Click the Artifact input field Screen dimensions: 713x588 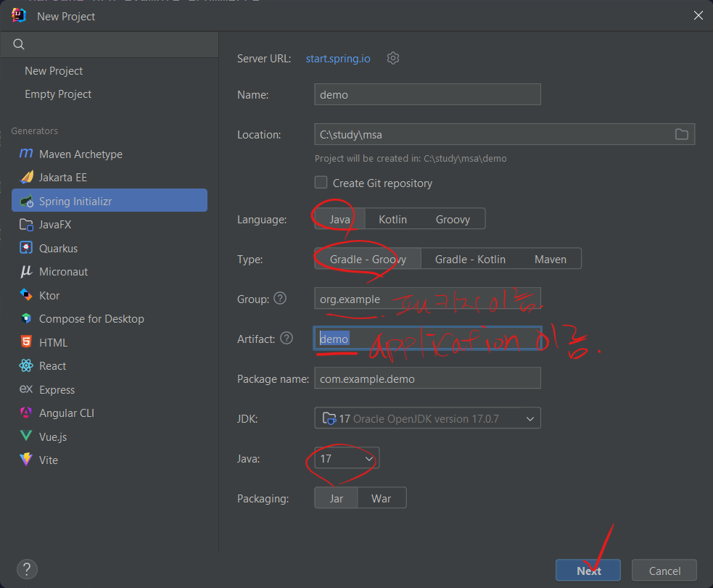click(427, 339)
